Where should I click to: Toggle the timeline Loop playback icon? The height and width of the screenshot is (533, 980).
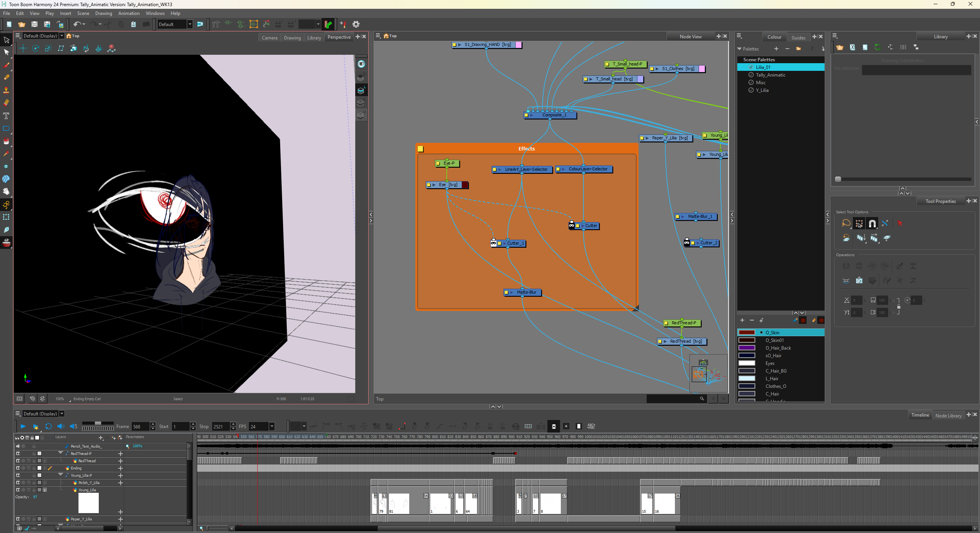(x=48, y=426)
